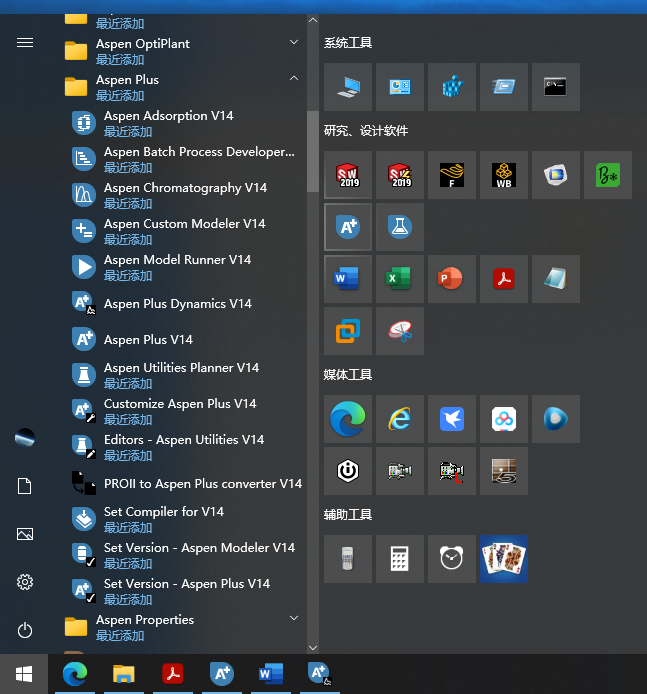Launch Aspen Chromatography V14
This screenshot has height=694, width=647.
(184, 195)
